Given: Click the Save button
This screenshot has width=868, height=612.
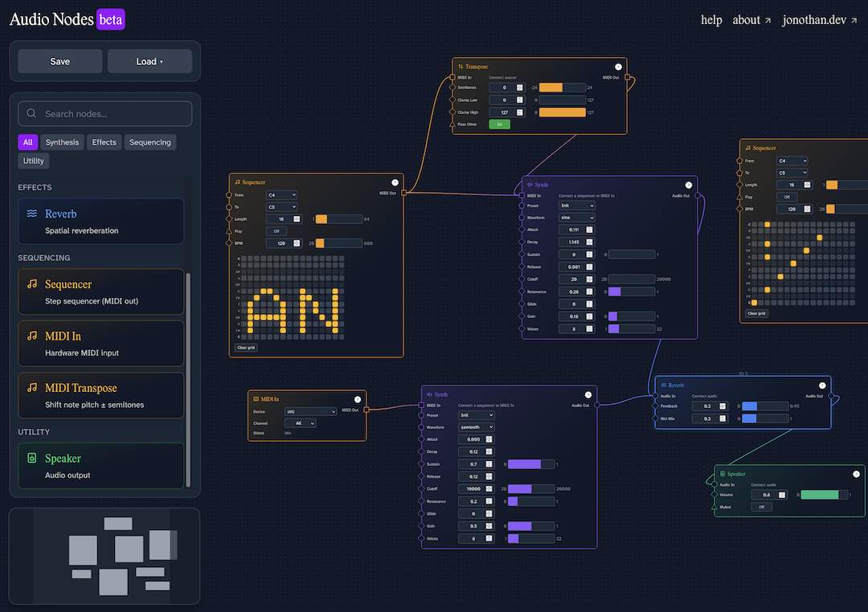Looking at the screenshot, I should point(59,60).
